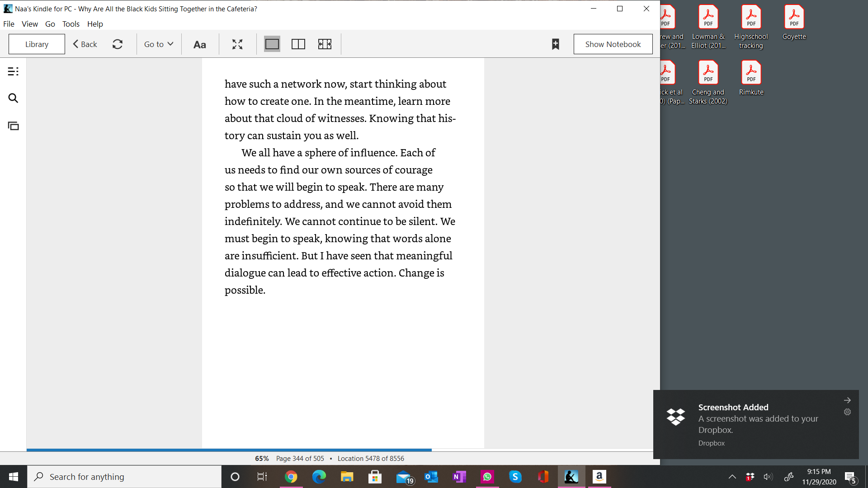
Task: Open WhatsApp from taskbar
Action: pyautogui.click(x=487, y=477)
